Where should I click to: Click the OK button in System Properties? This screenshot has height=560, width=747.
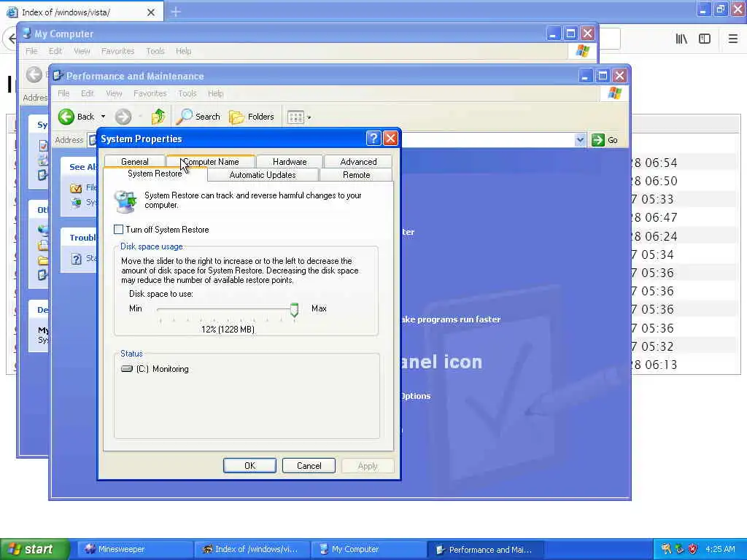249,466
